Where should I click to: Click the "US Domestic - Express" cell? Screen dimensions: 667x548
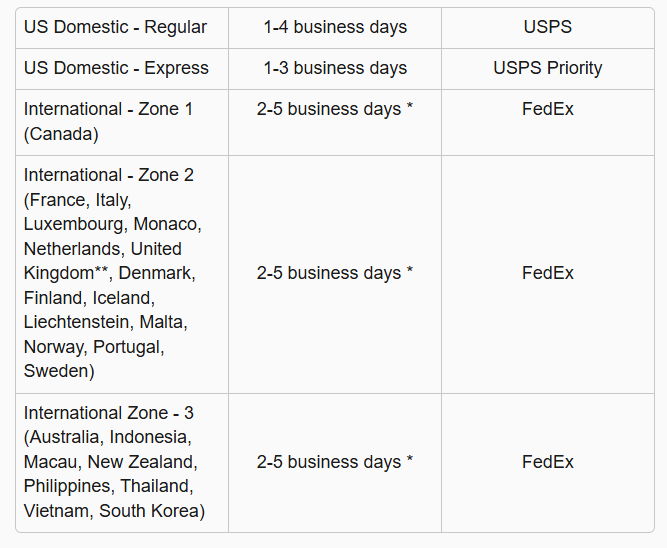pos(116,68)
